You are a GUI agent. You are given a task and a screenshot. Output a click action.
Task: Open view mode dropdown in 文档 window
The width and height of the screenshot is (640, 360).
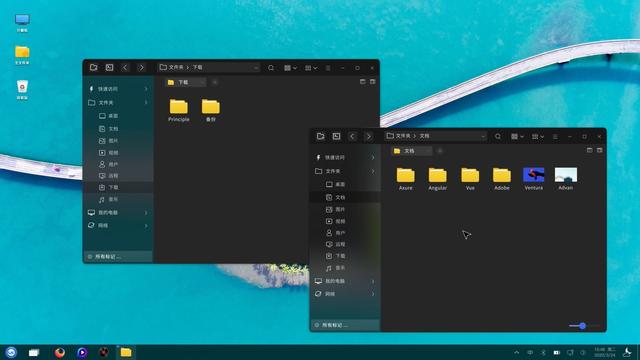point(517,136)
